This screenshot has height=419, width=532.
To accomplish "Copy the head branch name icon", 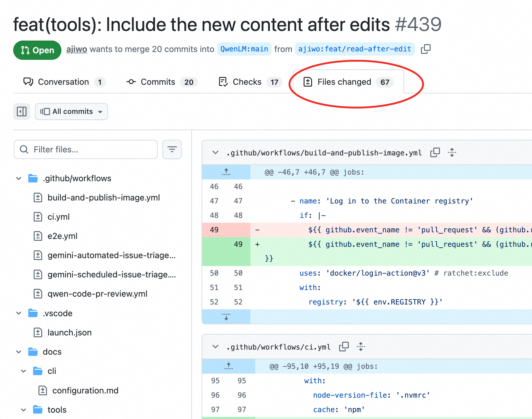I will point(425,49).
